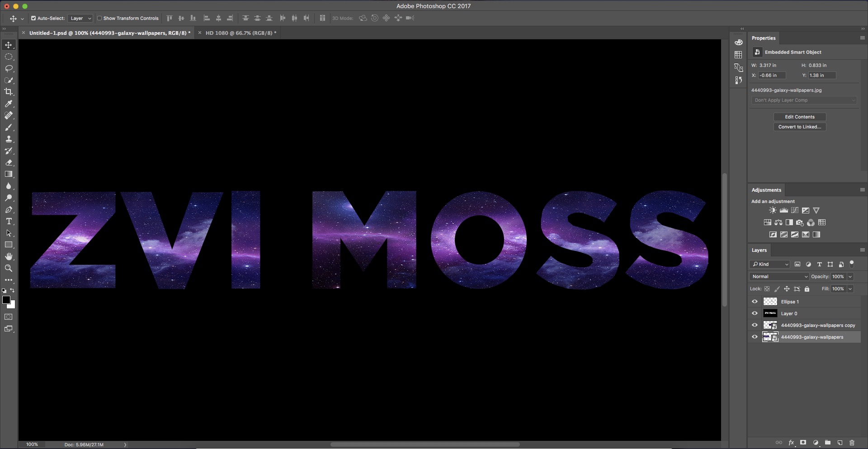The height and width of the screenshot is (449, 868).
Task: Toggle lock transparent pixels
Action: (767, 289)
